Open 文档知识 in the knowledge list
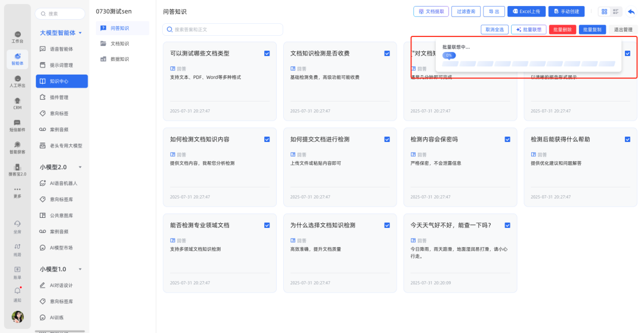Image resolution: width=644 pixels, height=333 pixels. point(119,44)
